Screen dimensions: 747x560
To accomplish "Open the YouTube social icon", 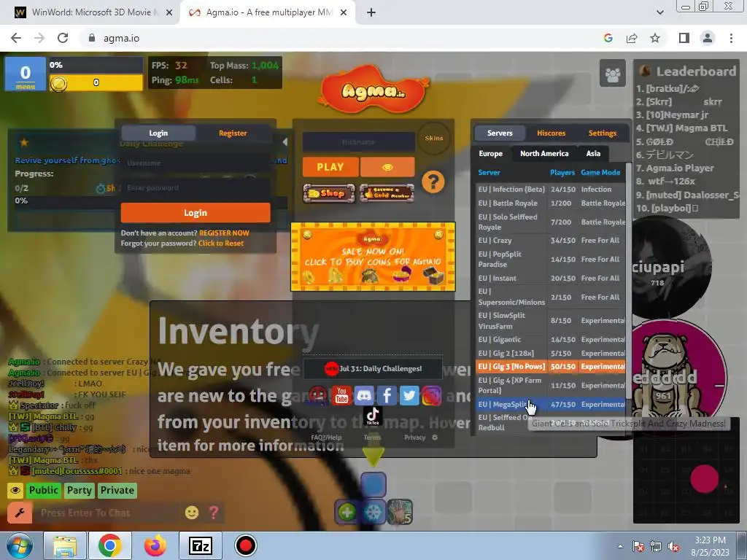I will point(341,395).
